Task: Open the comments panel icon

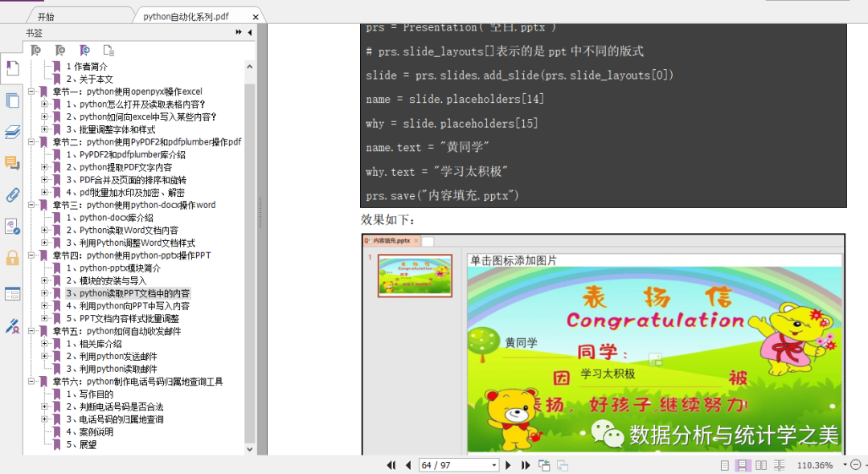Action: 12,163
